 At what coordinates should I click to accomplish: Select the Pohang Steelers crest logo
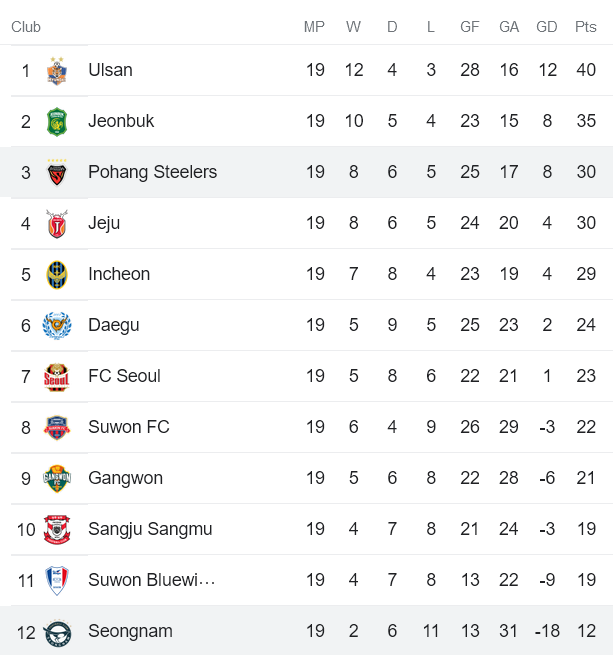pos(57,173)
